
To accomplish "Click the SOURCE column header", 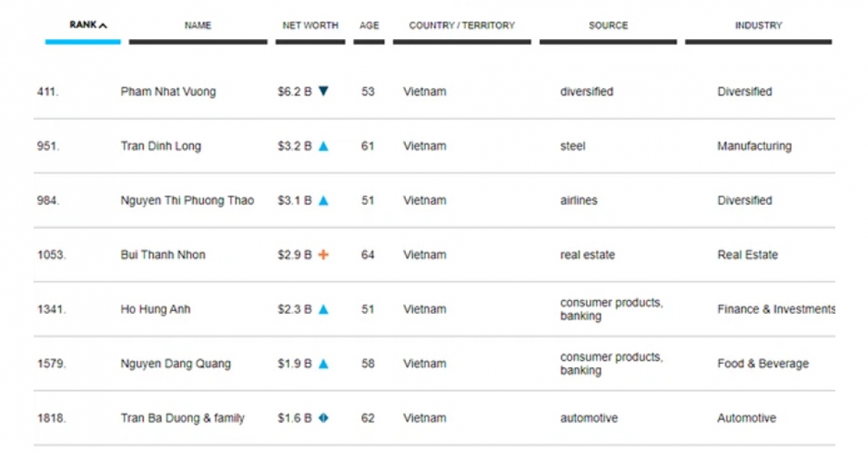I will (x=608, y=25).
